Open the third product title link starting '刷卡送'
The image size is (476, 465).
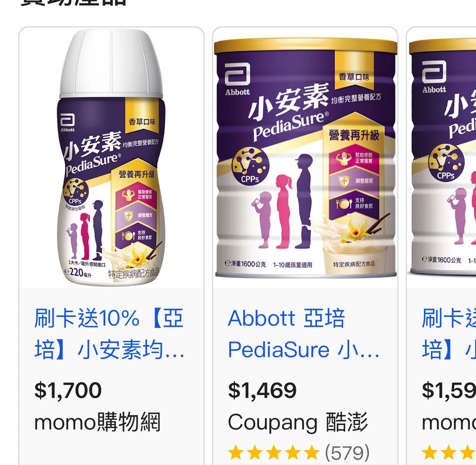click(x=449, y=334)
